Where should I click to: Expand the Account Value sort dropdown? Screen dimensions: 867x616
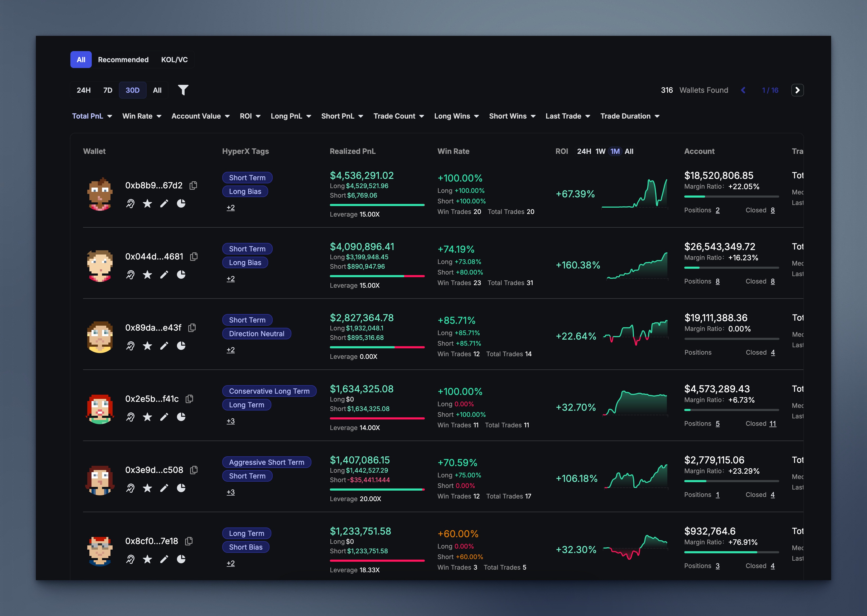pyautogui.click(x=200, y=116)
